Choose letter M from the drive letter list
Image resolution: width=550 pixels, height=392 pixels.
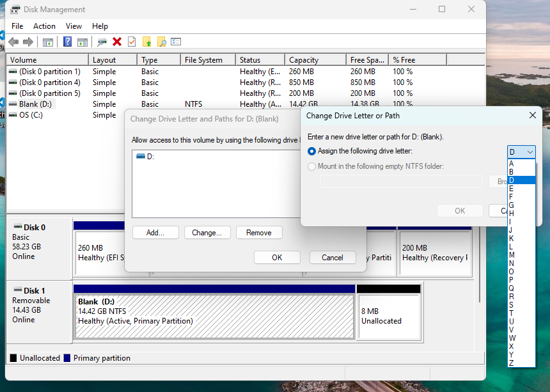(x=521, y=255)
